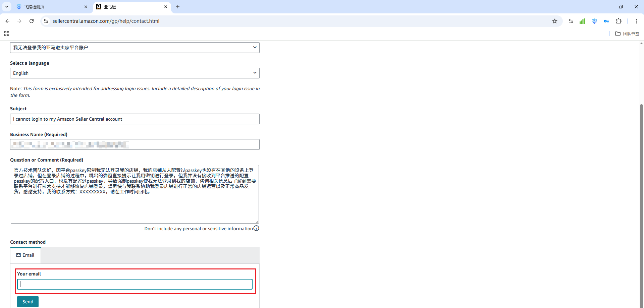Open the tab search dropdown arrow

(7, 7)
